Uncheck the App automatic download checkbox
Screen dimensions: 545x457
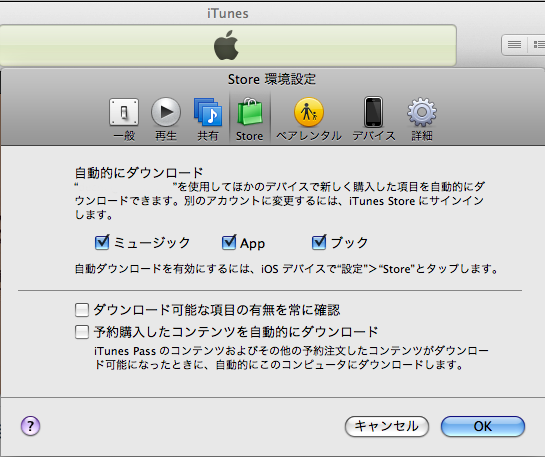(229, 242)
